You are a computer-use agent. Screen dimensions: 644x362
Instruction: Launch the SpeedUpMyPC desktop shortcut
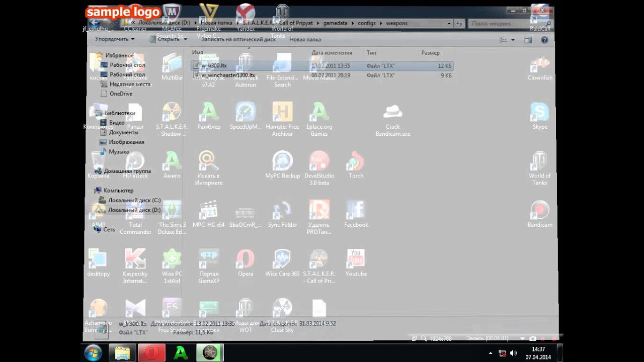(x=246, y=116)
